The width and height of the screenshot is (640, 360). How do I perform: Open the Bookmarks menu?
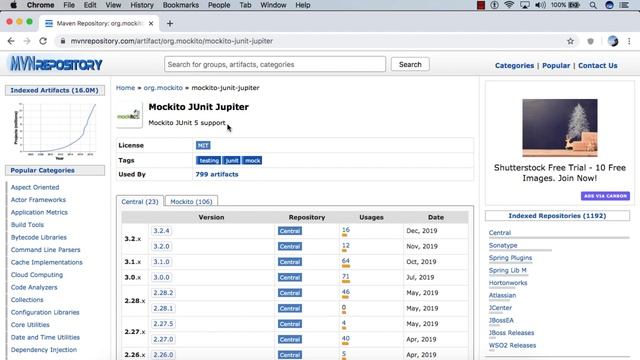click(x=181, y=5)
